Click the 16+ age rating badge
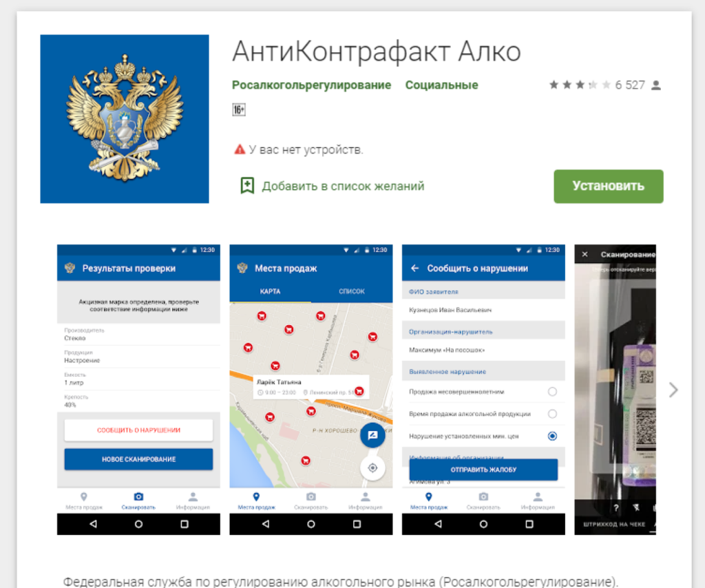This screenshot has height=588, width=705. (x=239, y=109)
